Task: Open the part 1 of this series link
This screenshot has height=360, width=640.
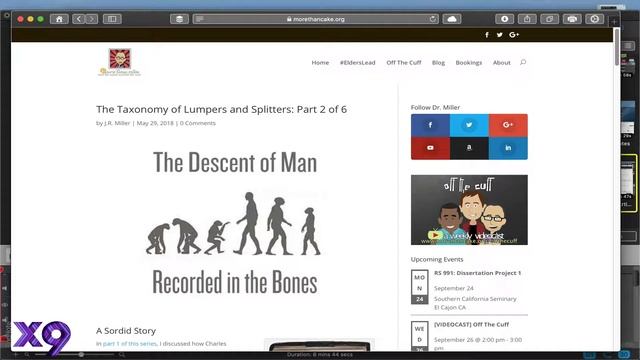Action: click(x=130, y=344)
